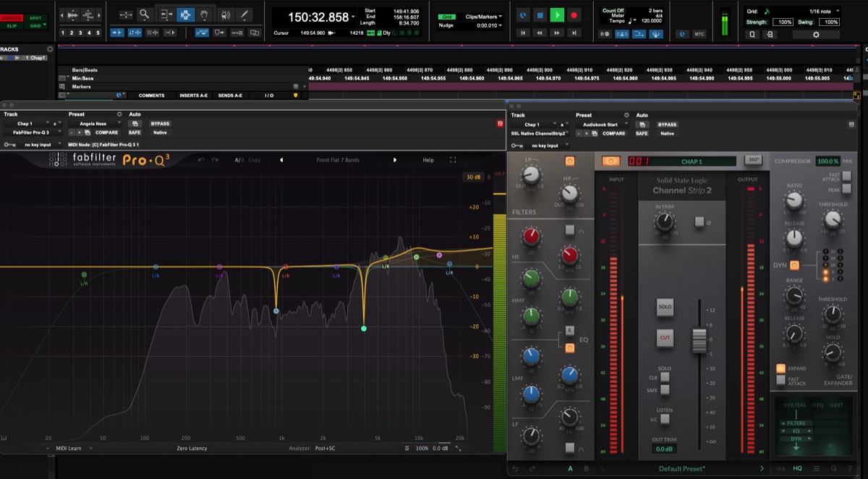Open Angela Ness preset dropdown in Pro-Q 3

(96, 124)
